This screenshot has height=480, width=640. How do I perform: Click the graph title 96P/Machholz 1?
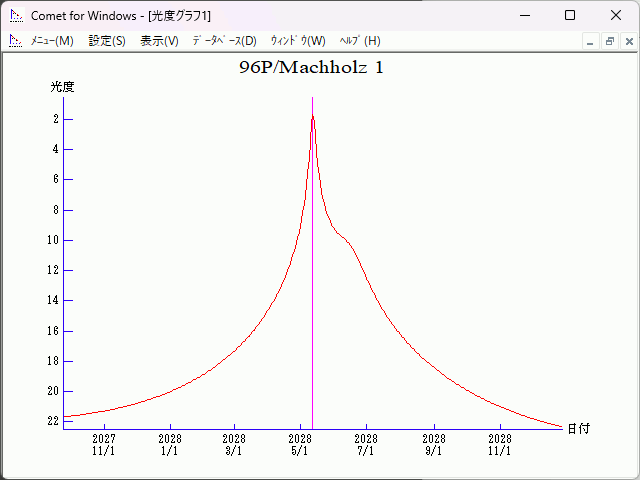point(311,68)
